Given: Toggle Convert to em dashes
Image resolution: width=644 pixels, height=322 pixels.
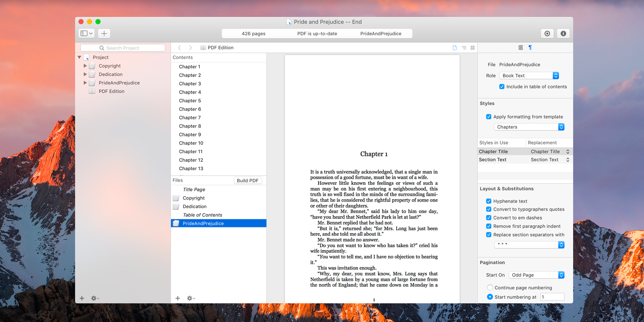Looking at the screenshot, I should (x=489, y=218).
